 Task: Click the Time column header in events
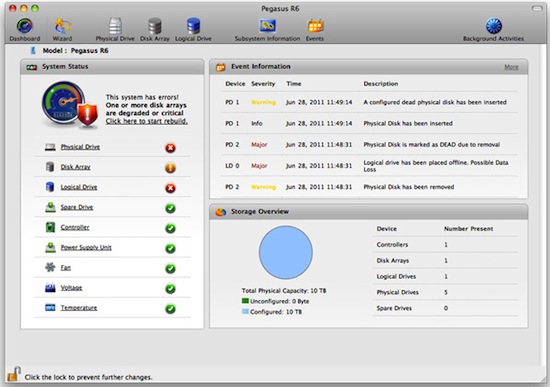[x=294, y=84]
